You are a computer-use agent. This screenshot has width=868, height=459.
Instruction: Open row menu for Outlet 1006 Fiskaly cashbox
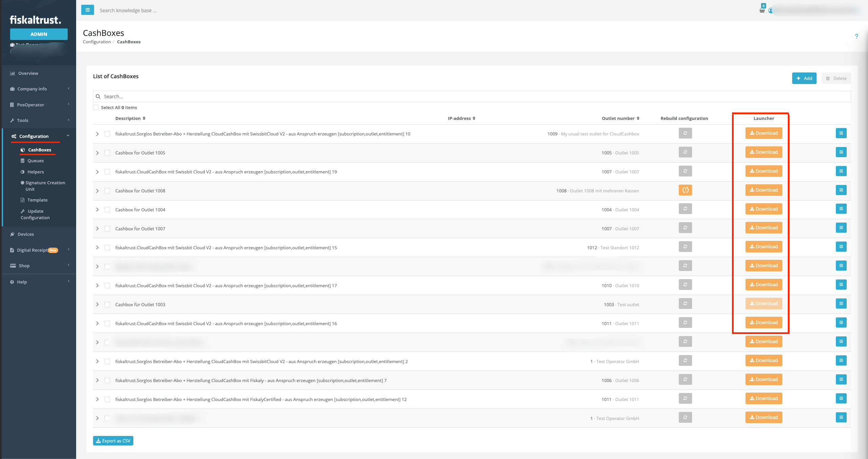841,379
